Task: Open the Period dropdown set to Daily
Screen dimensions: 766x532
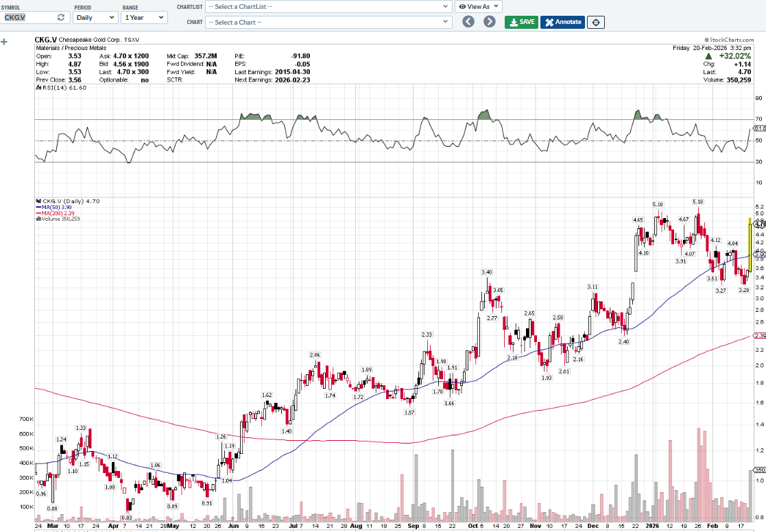Action: click(x=95, y=17)
